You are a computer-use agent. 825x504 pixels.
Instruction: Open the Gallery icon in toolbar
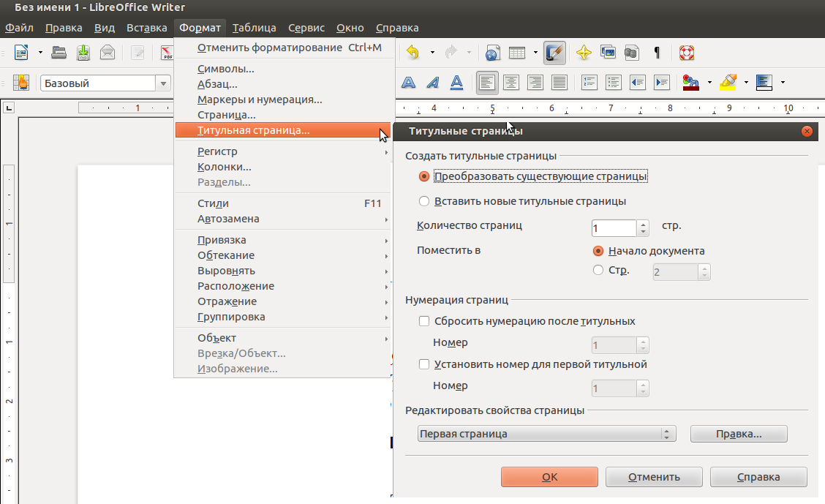click(x=608, y=53)
